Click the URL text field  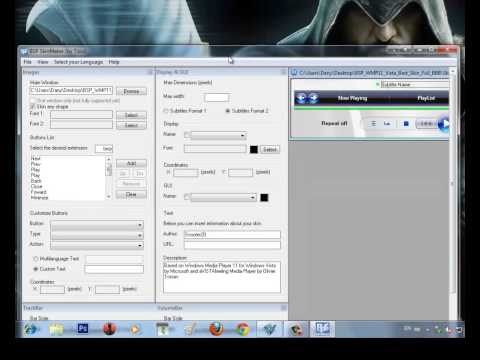tap(232, 245)
